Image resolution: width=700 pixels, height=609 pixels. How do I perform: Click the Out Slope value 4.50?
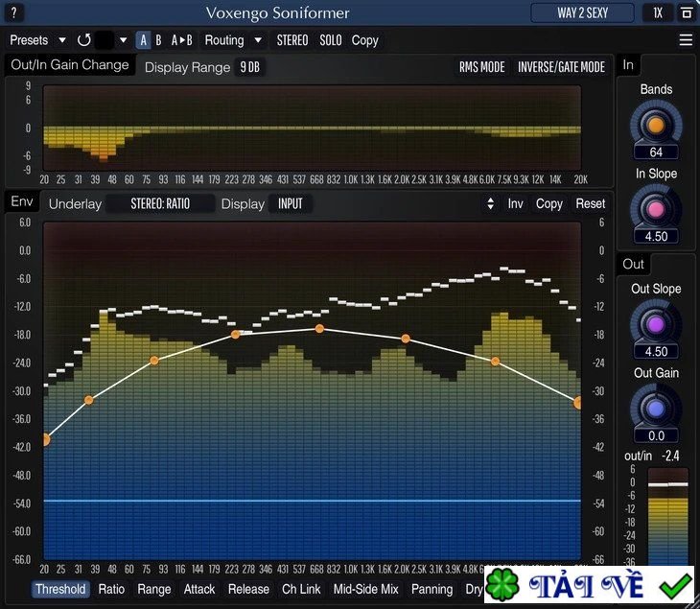pyautogui.click(x=656, y=351)
